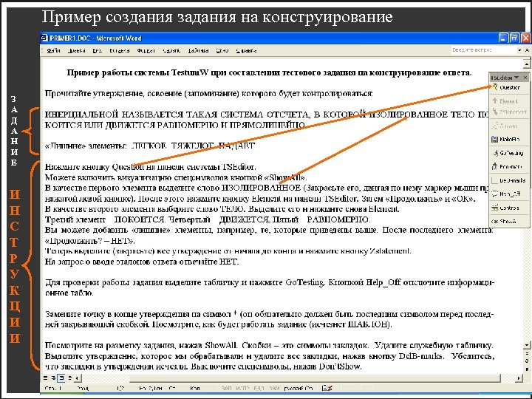532x399 pixels.
Task: Restore down the Microsoft Word window
Action: coord(515,38)
